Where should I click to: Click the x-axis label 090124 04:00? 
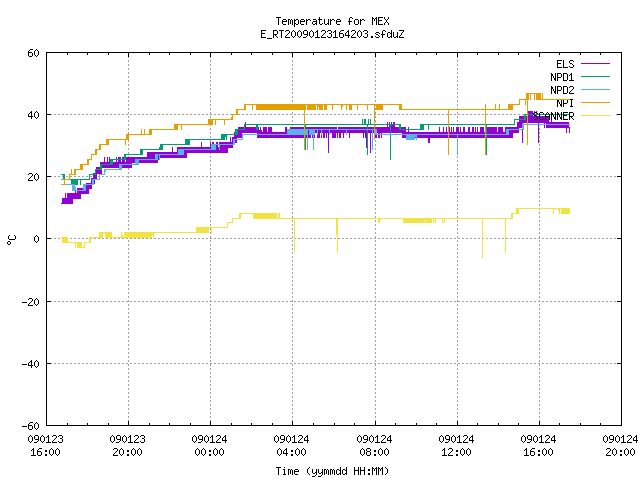(291, 446)
